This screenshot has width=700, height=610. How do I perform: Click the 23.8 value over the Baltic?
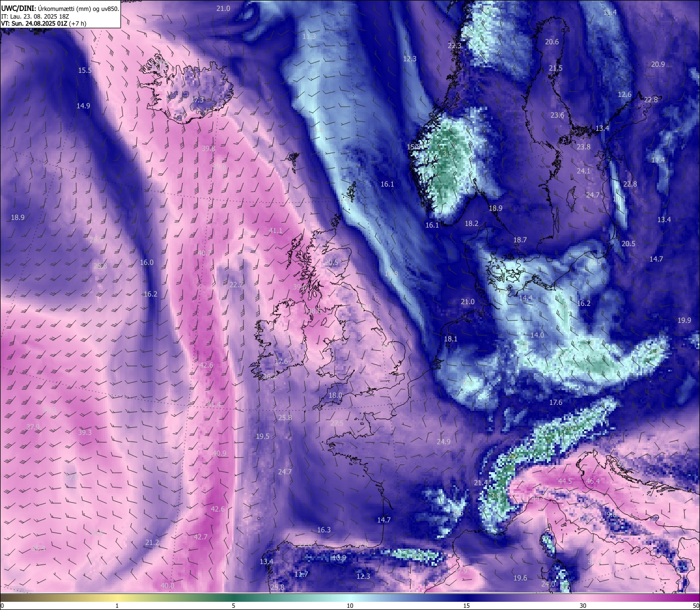coord(584,147)
